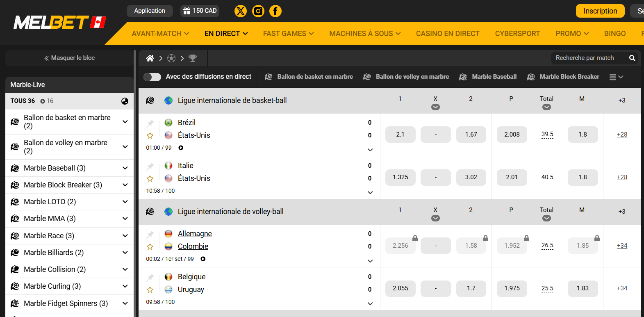Viewport: 644px width, 317px height.
Task: Expand Marble Race category in sidebar
Action: [125, 236]
